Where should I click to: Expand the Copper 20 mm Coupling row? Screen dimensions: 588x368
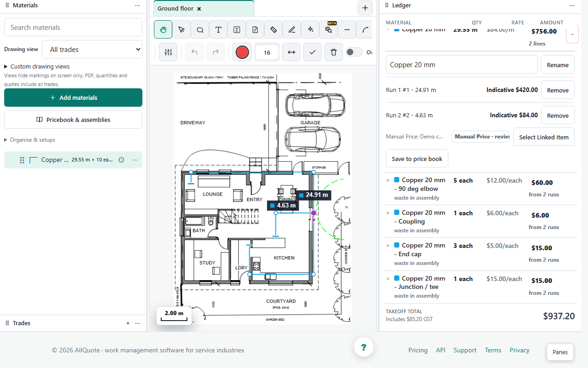coord(388,213)
